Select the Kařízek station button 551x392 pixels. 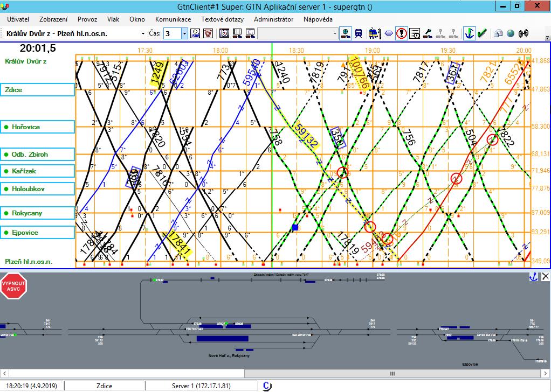37,171
